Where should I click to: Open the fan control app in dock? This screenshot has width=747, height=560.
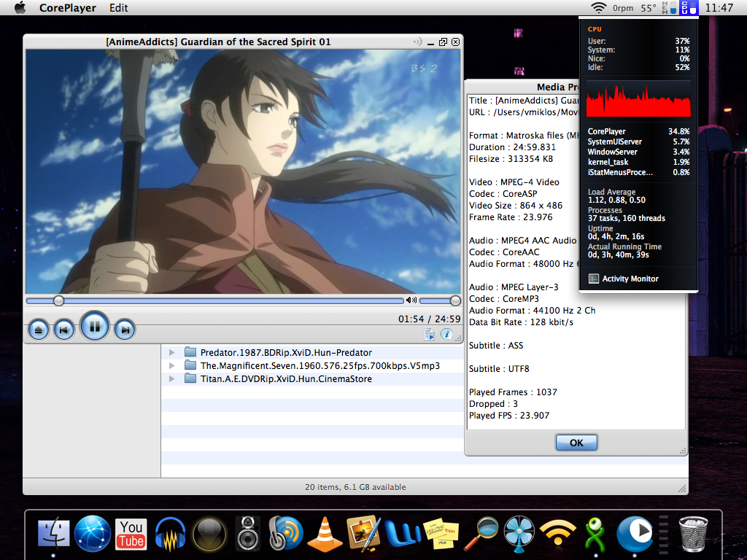[x=519, y=534]
